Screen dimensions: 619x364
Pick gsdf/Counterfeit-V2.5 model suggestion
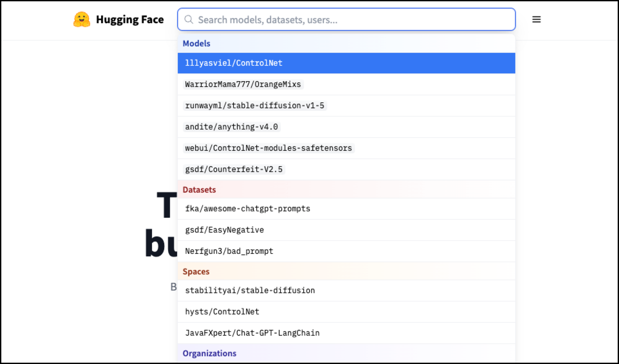click(233, 169)
